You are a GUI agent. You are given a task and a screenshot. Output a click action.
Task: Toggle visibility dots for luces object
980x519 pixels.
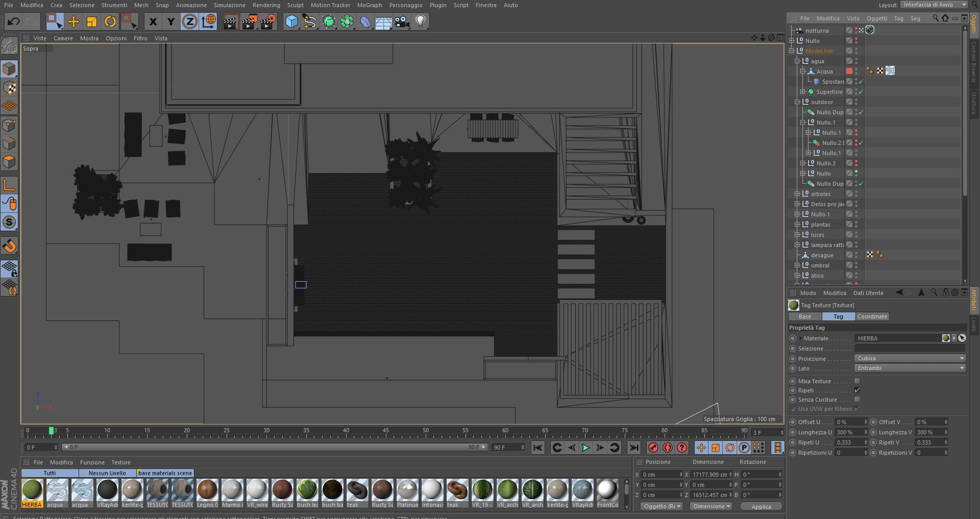tap(856, 235)
